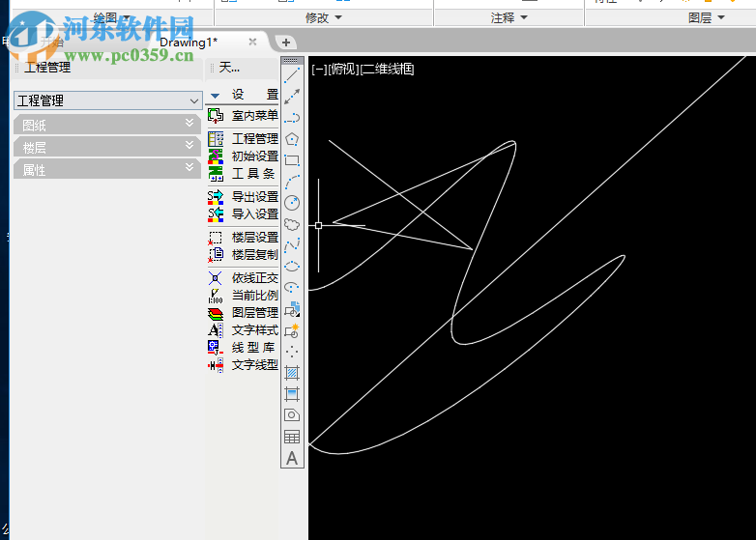This screenshot has height=540, width=756.
Task: Select the Gradient fill tool
Action: [292, 394]
